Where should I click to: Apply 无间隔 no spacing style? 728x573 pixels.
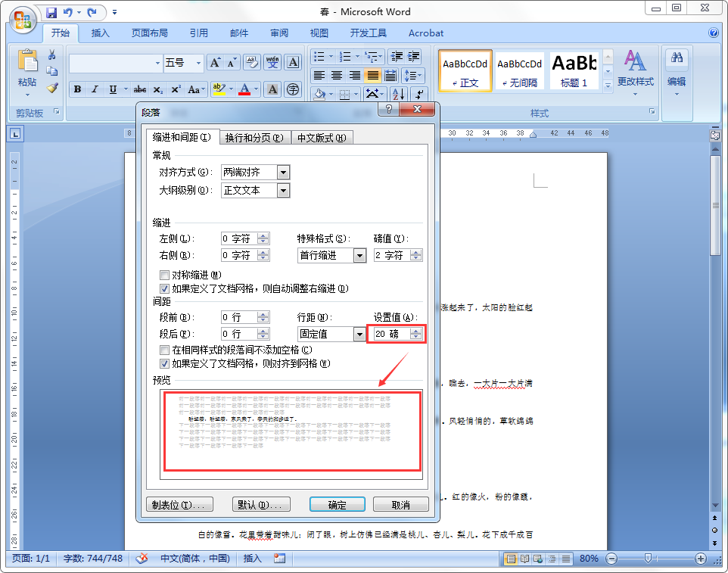(x=520, y=70)
